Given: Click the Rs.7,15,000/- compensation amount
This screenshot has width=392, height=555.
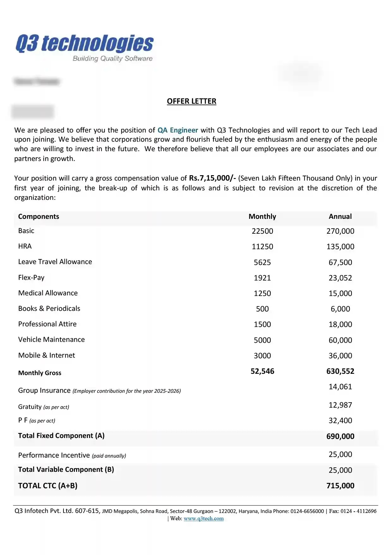Looking at the screenshot, I should pos(212,178).
